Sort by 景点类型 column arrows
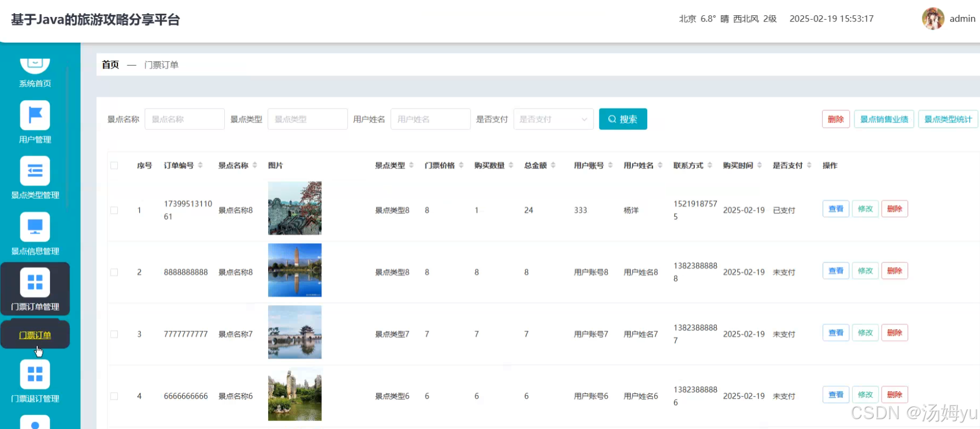Image resolution: width=980 pixels, height=429 pixels. coord(411,165)
